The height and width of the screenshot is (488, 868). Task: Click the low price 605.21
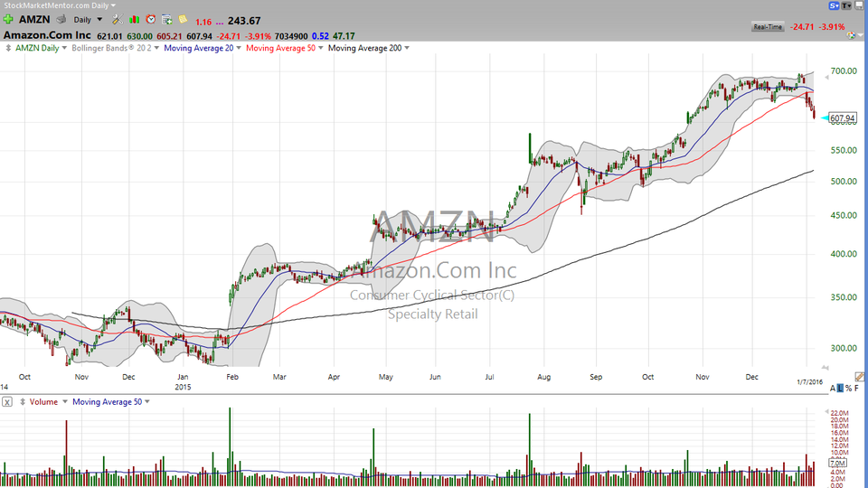pos(169,36)
